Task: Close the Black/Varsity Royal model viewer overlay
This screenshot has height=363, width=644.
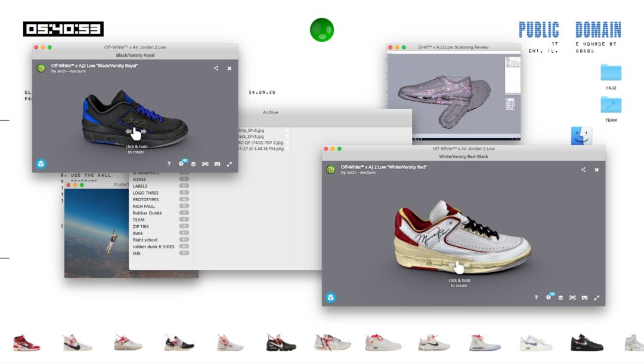Action: (230, 68)
